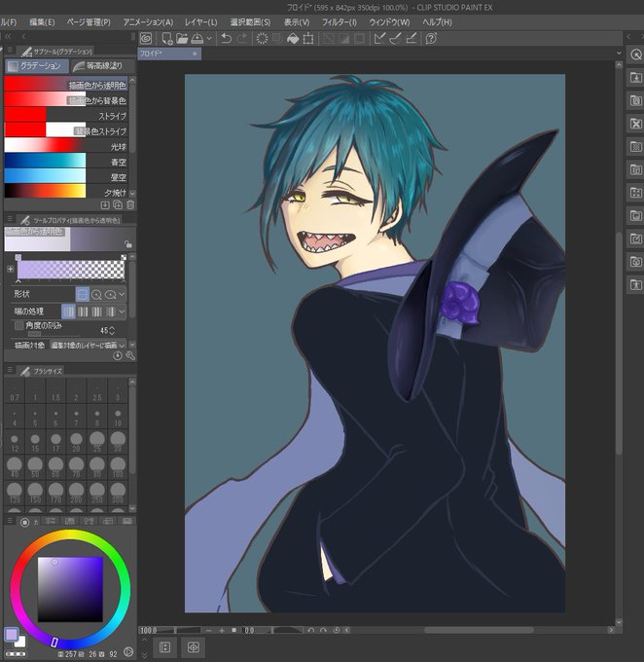
Task: Choose the 夕焼け gradient preset
Action: click(65, 192)
